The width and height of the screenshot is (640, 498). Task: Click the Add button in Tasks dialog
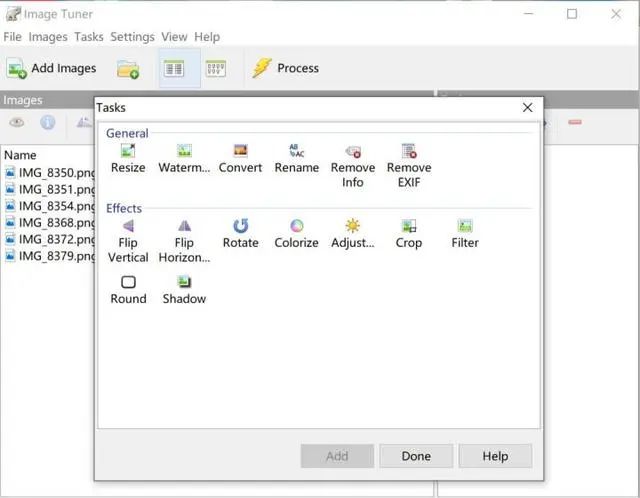(337, 456)
